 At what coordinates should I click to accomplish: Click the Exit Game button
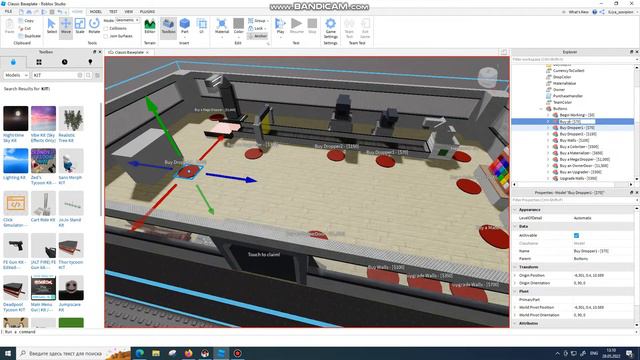tap(365, 28)
